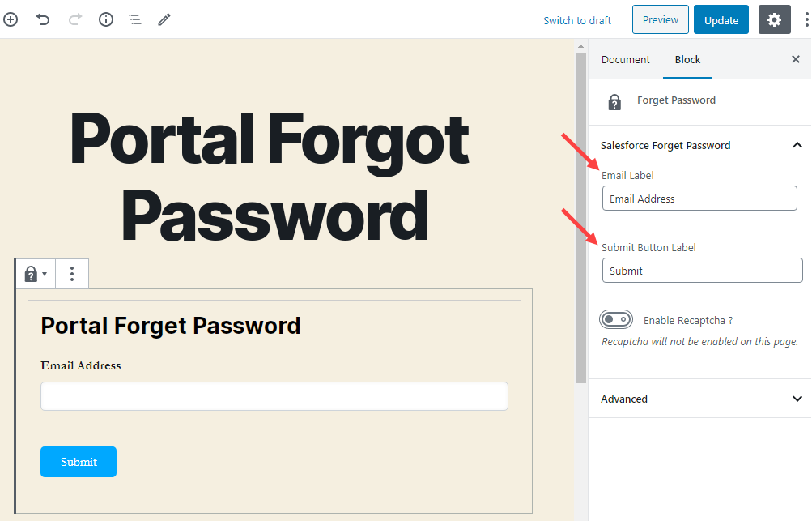
Task: Click the pencil tools icon
Action: 164,19
